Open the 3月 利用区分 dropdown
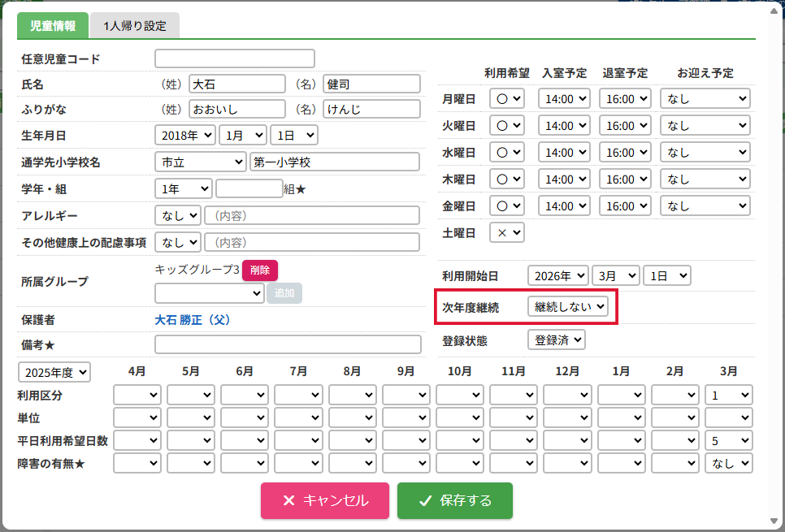Viewport: 785px width, 532px height. point(729,395)
